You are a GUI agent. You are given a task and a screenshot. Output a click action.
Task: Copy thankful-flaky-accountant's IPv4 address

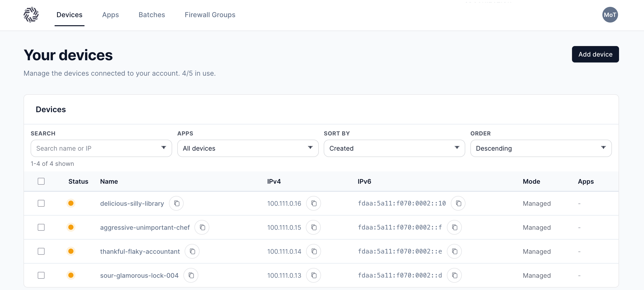pos(314,251)
